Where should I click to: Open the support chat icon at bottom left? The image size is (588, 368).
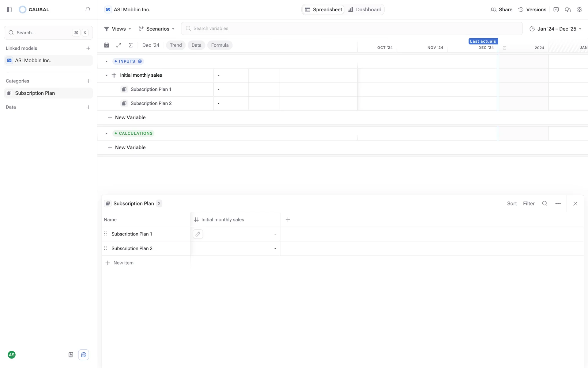(84, 355)
